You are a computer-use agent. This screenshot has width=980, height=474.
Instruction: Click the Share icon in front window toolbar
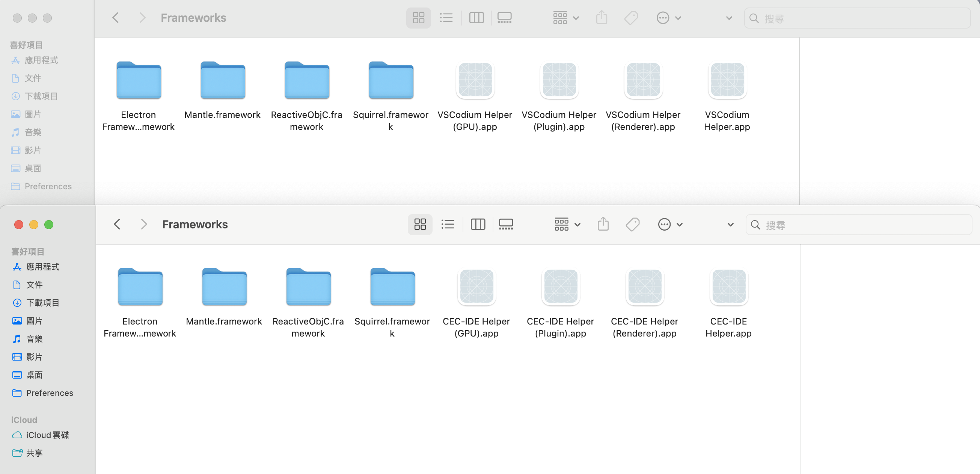tap(603, 225)
